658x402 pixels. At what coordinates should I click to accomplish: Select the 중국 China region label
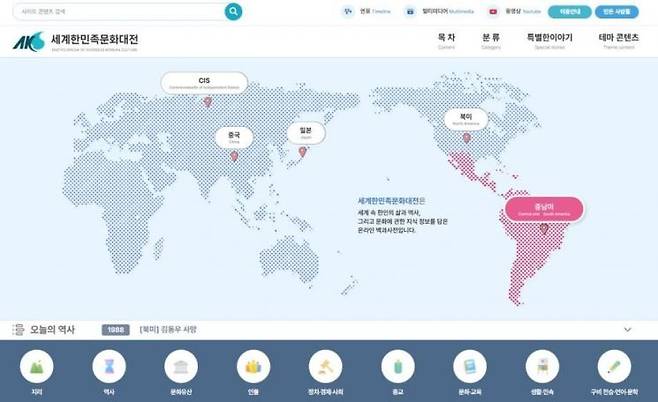(234, 138)
